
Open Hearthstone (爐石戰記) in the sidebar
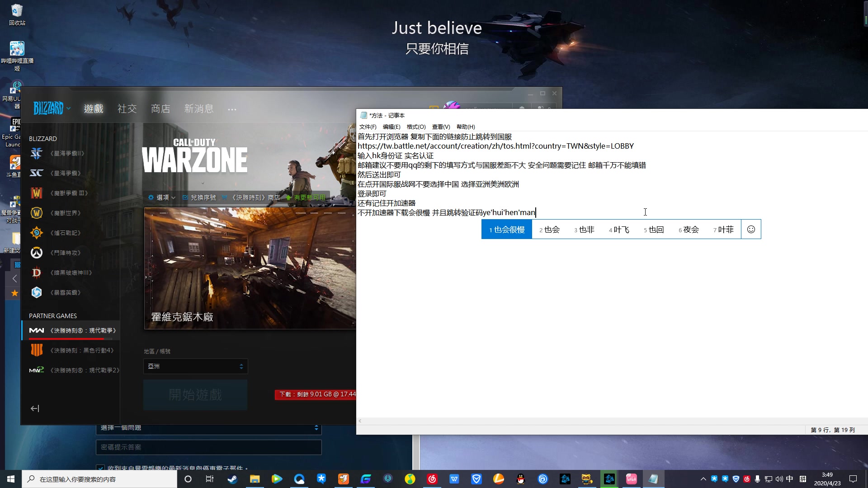tap(56, 233)
